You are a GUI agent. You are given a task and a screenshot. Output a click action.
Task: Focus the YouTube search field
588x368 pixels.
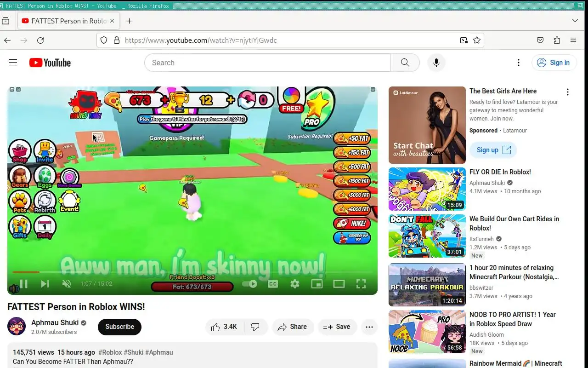268,63
